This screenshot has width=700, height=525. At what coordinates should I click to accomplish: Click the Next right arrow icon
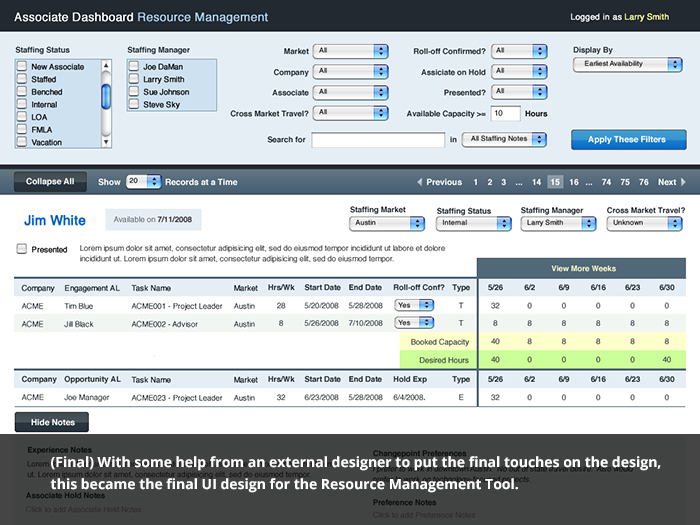[x=683, y=182]
